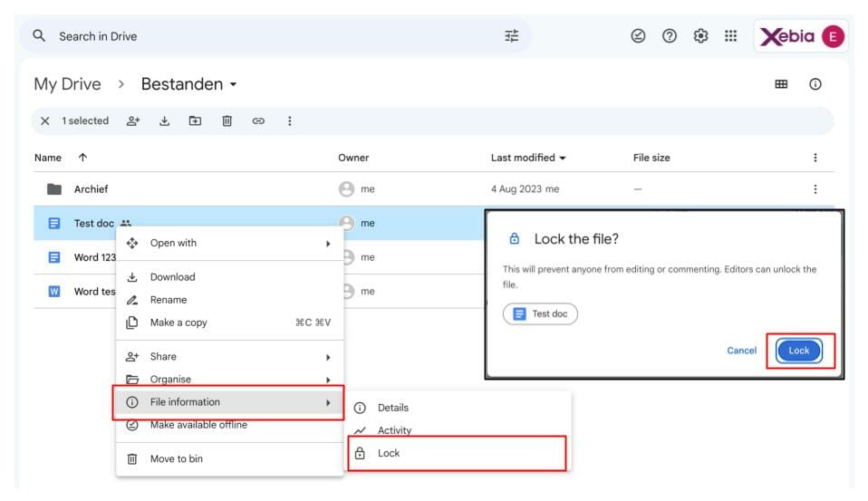
Task: Choose Rename from context menu
Action: click(x=230, y=300)
